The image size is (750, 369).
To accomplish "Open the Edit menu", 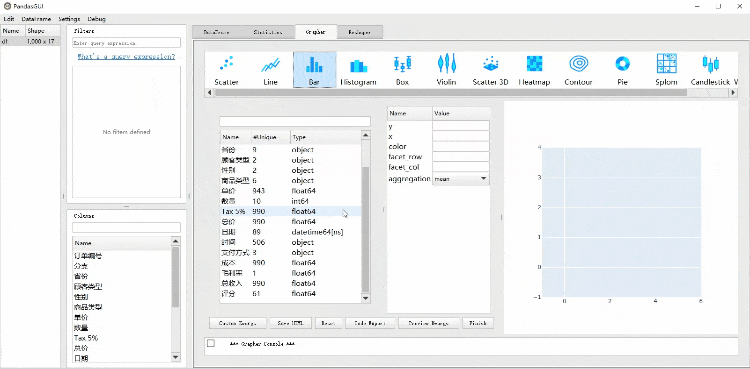I will 9,19.
